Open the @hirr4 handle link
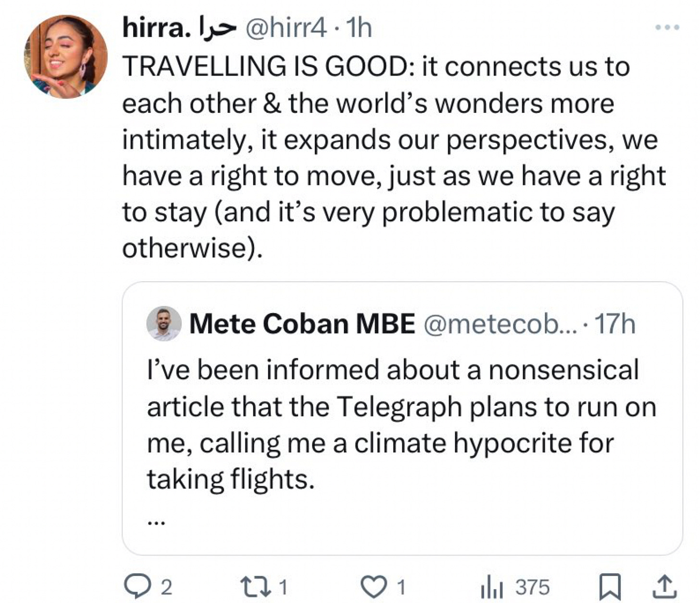 coord(286,28)
